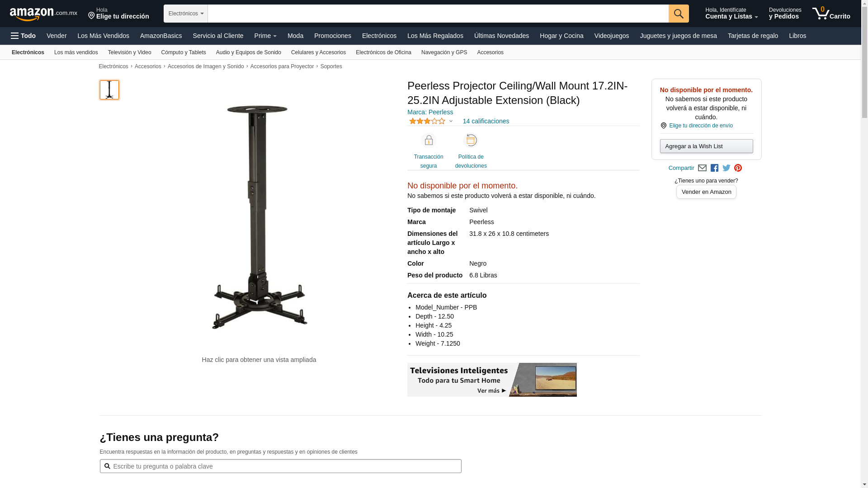Select Celulares y Accesorios subcategory tab
The width and height of the screenshot is (868, 488).
(x=318, y=52)
